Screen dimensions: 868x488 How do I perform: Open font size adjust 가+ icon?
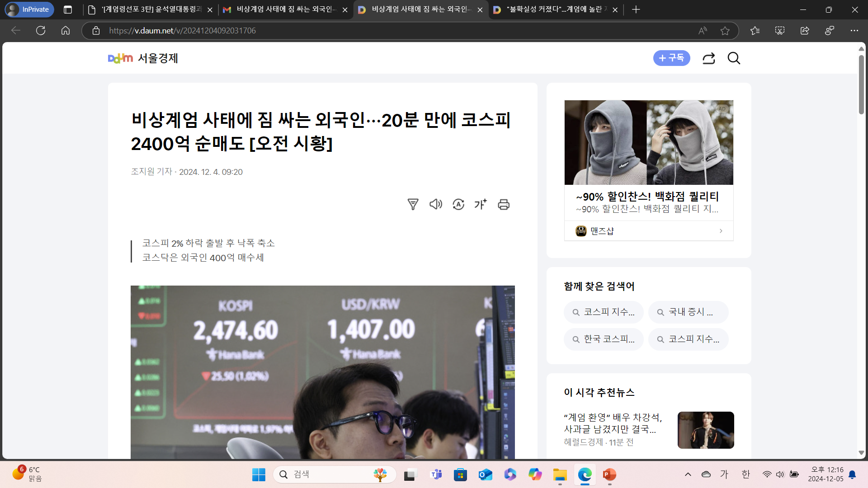(481, 204)
